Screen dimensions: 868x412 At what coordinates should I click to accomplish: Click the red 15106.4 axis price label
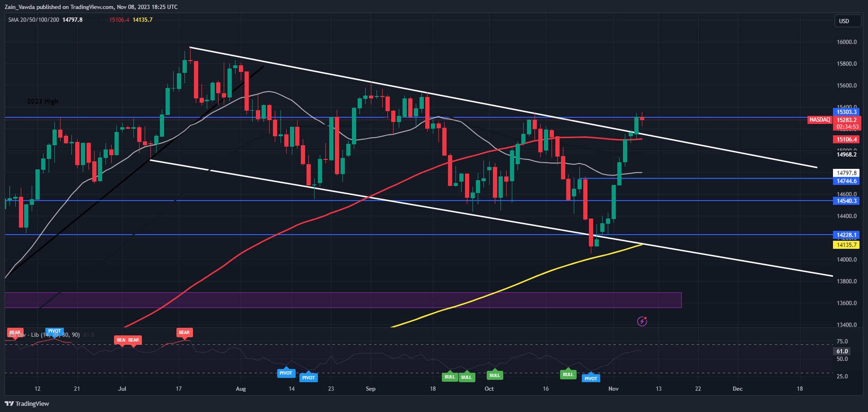tap(846, 140)
